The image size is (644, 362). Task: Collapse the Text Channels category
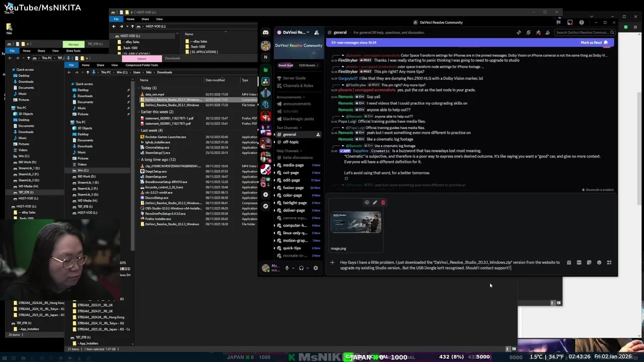[288, 128]
